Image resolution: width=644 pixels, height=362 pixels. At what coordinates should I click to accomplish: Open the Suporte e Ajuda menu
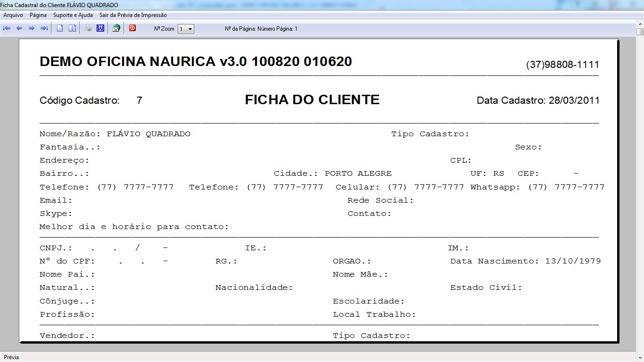(x=73, y=15)
